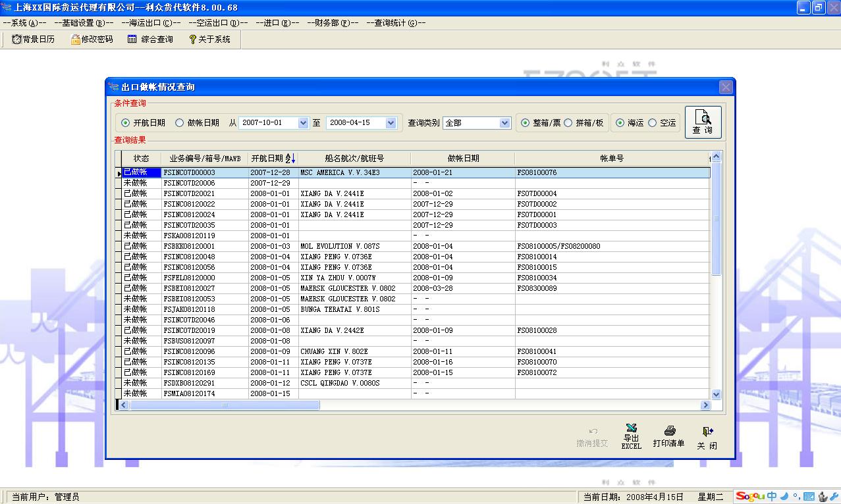Click the horizontal scrollbar right arrow

point(706,405)
